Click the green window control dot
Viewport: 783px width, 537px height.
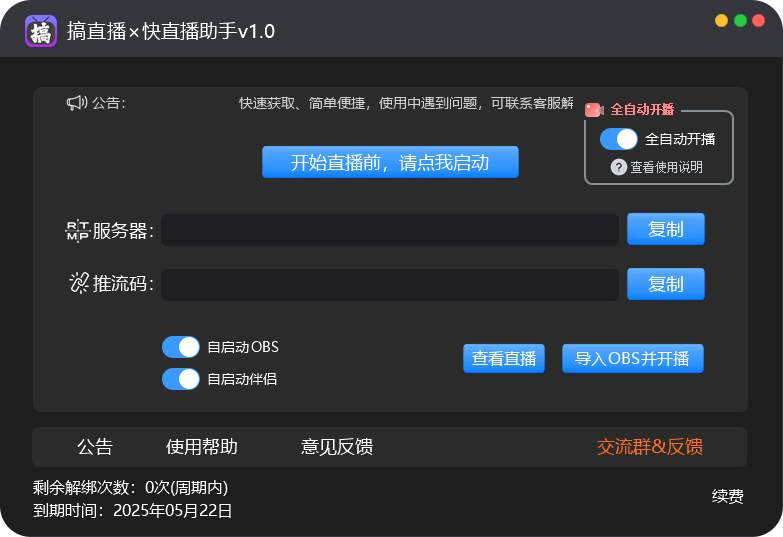[x=741, y=21]
